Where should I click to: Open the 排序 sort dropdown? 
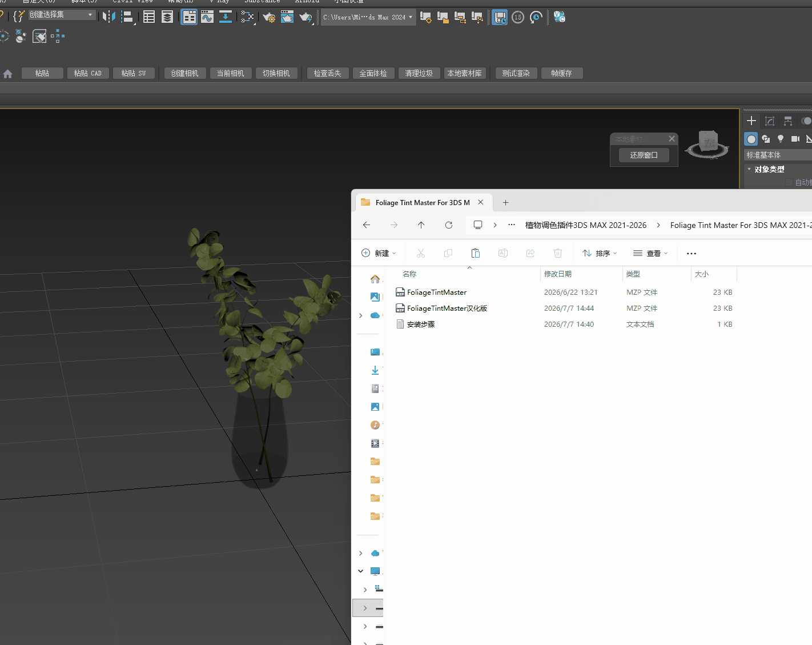[x=600, y=253]
